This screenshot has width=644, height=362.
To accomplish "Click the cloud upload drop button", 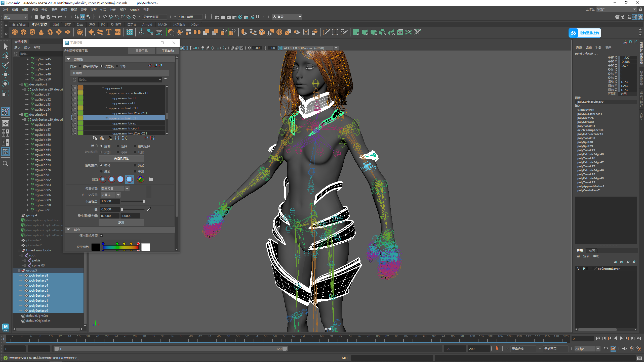I will (585, 33).
